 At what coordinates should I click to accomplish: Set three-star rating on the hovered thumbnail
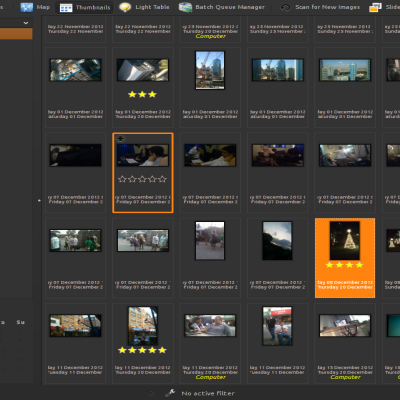pos(142,179)
